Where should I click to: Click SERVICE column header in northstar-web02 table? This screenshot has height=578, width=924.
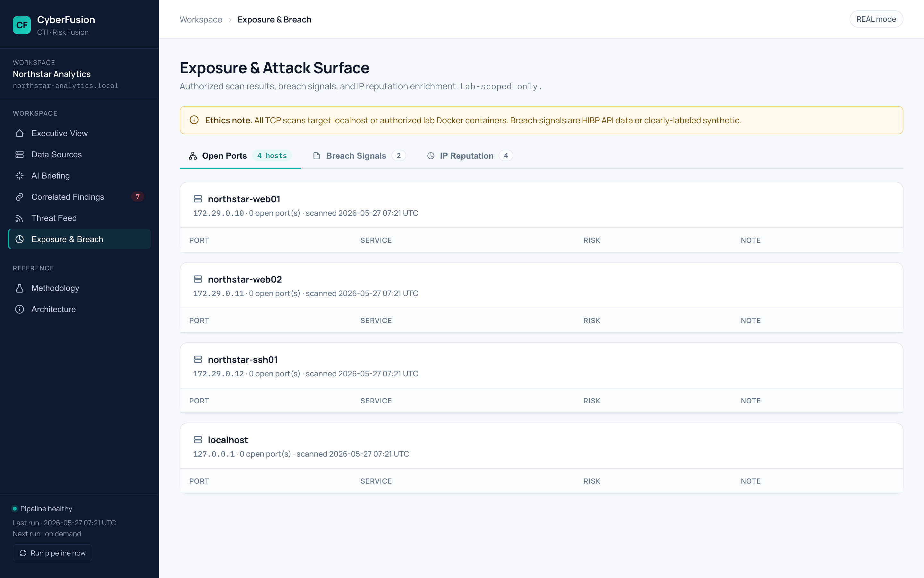(376, 320)
